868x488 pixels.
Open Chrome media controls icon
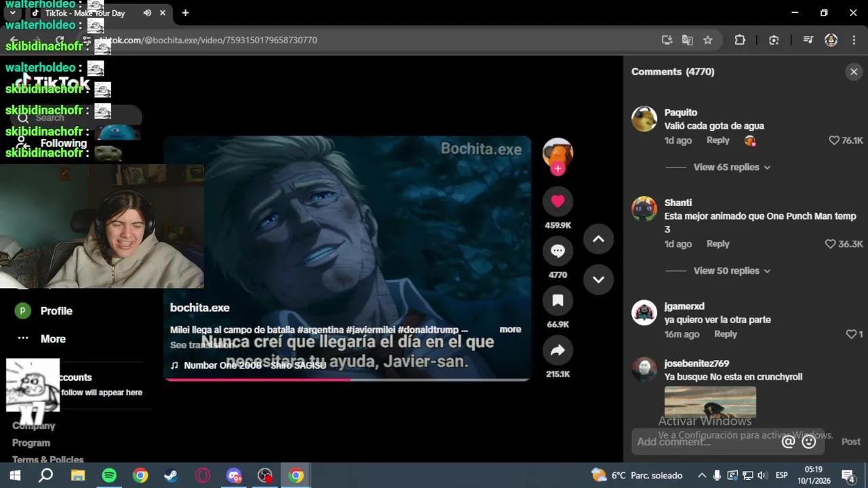click(808, 40)
